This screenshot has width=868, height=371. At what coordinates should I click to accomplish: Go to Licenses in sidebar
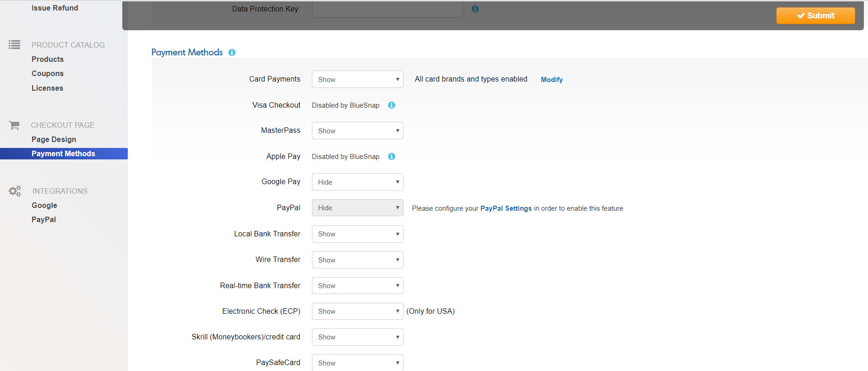click(47, 88)
